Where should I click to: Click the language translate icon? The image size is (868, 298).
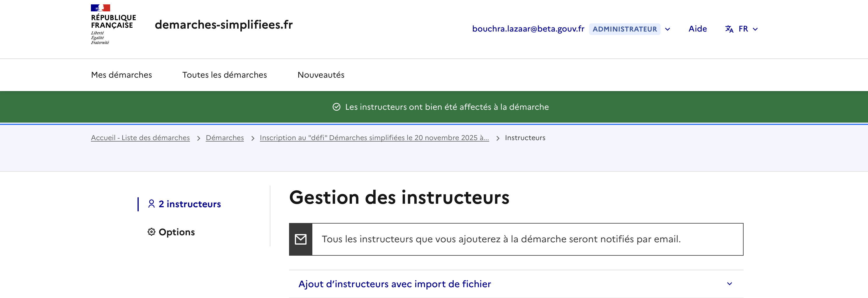(x=729, y=29)
